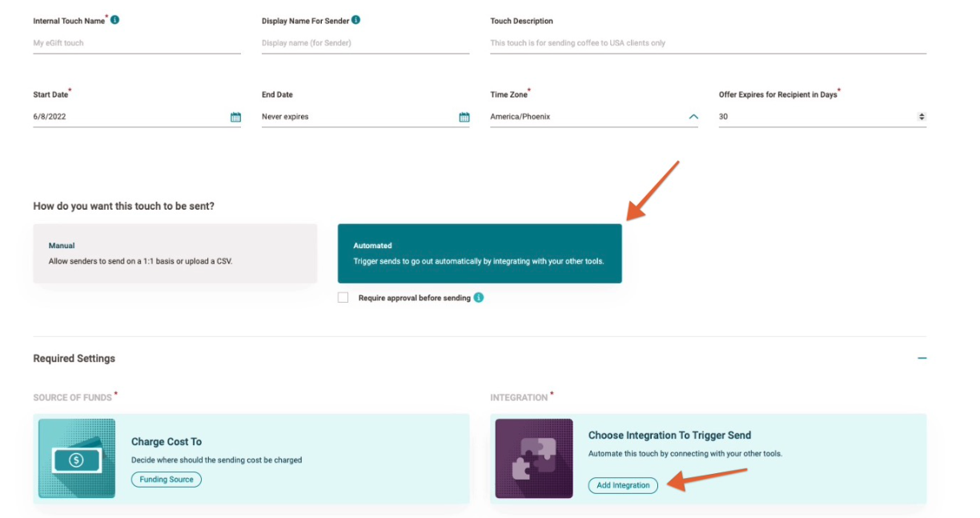The image size is (980, 518).
Task: Click the Display Name for Sender field
Action: (364, 43)
